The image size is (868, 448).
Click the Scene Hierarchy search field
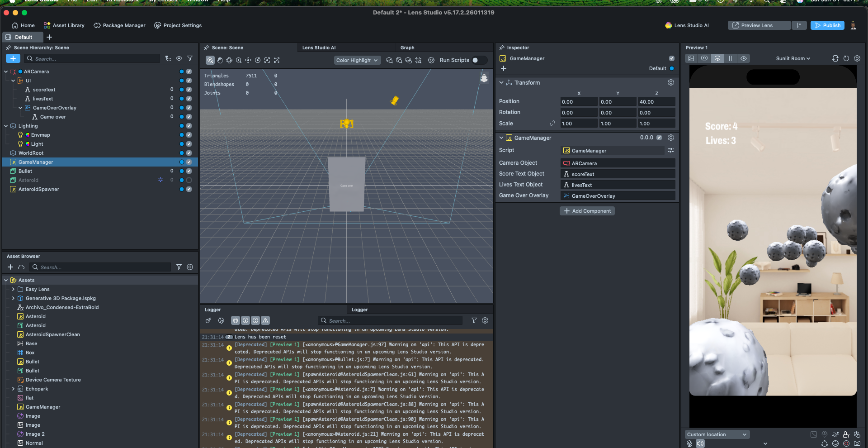[x=93, y=58]
